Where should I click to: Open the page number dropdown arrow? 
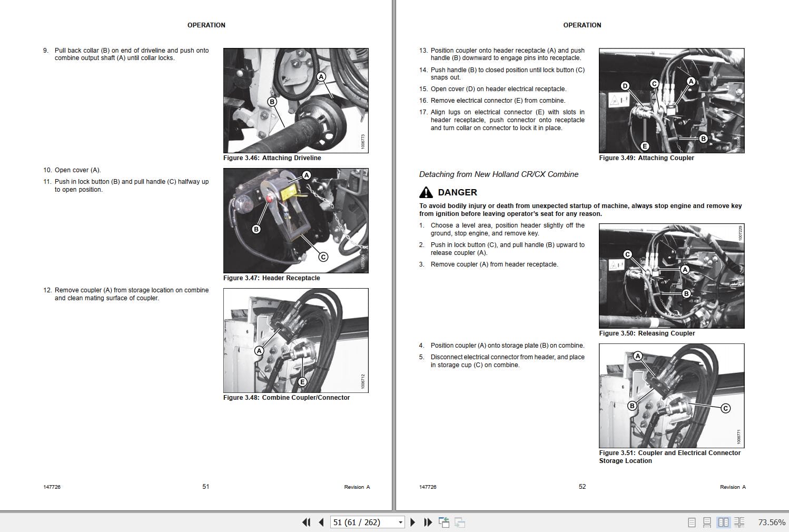click(400, 523)
